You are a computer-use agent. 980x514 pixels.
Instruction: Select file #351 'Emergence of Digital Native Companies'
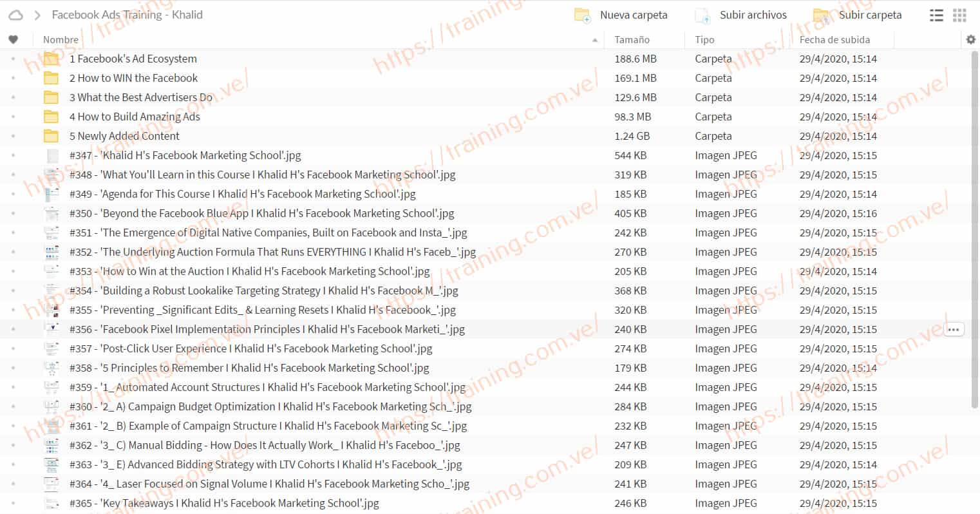269,233
